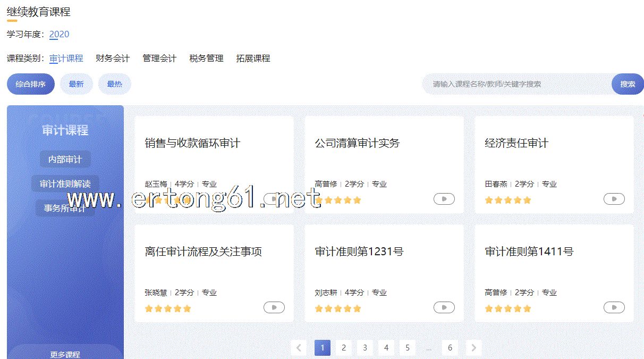This screenshot has height=359, width=644.
Task: Play the 公司清算审计实务 course video icon
Action: pos(444,199)
